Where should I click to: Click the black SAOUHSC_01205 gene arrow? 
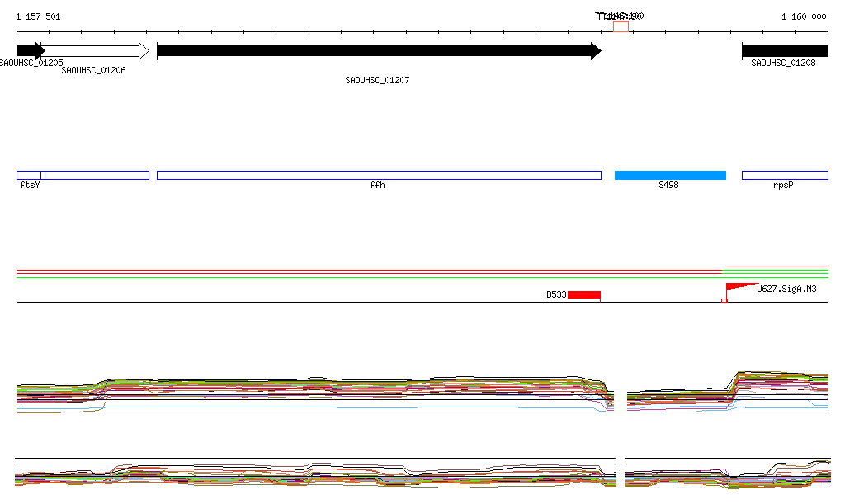pyautogui.click(x=29, y=51)
